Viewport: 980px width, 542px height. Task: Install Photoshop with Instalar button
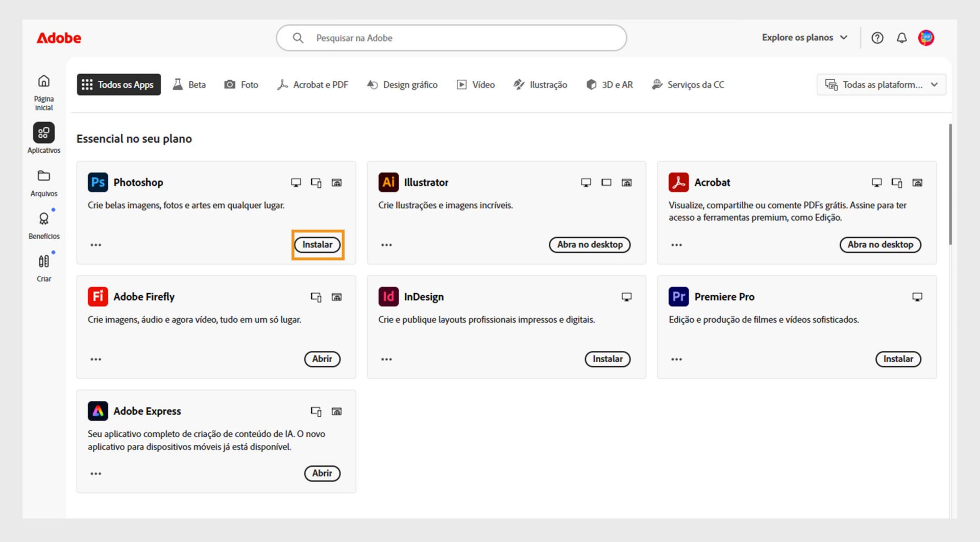(x=317, y=245)
